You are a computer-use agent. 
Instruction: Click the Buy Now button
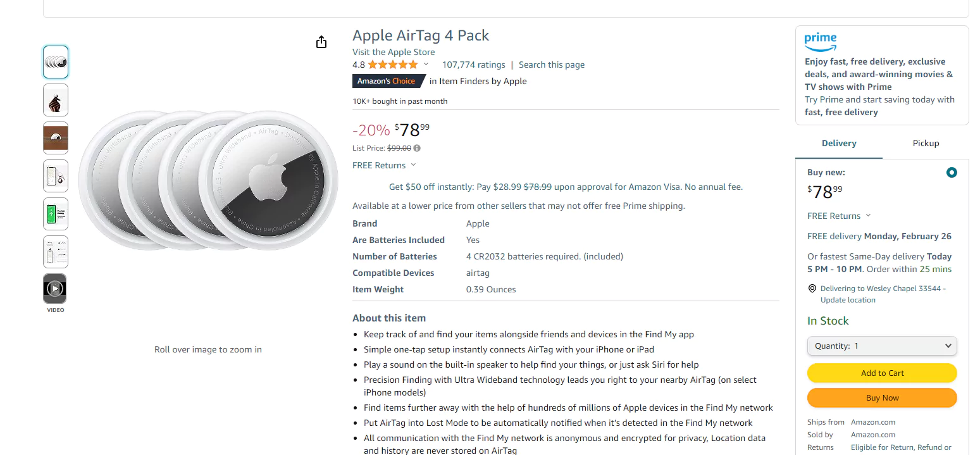pyautogui.click(x=881, y=397)
